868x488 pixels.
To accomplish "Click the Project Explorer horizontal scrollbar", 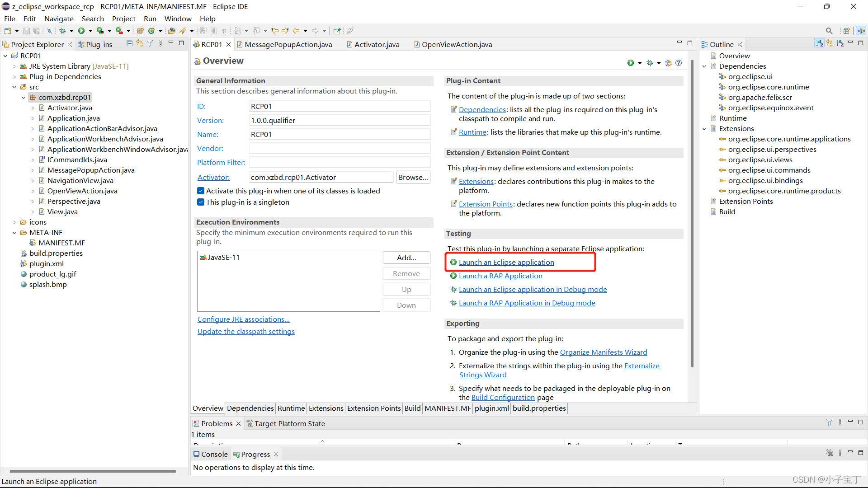I will click(93, 471).
